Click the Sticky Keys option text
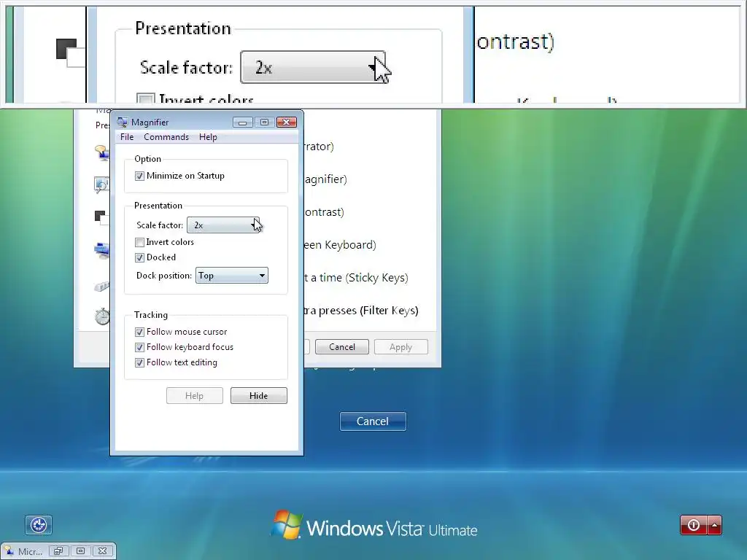747x560 pixels. (x=356, y=277)
